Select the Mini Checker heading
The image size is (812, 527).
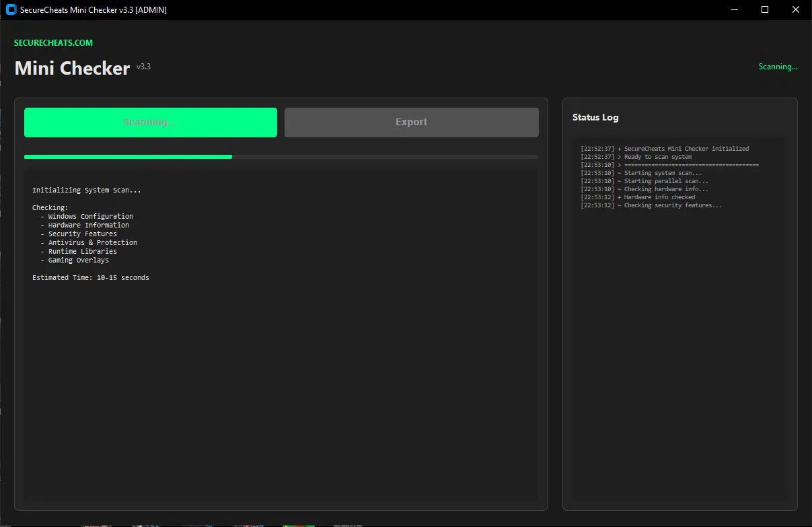coord(72,67)
